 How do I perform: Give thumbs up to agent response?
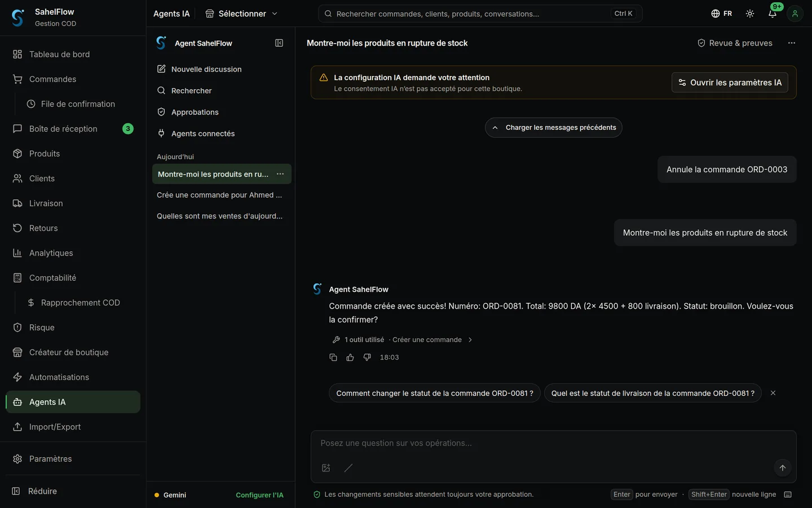coord(350,357)
